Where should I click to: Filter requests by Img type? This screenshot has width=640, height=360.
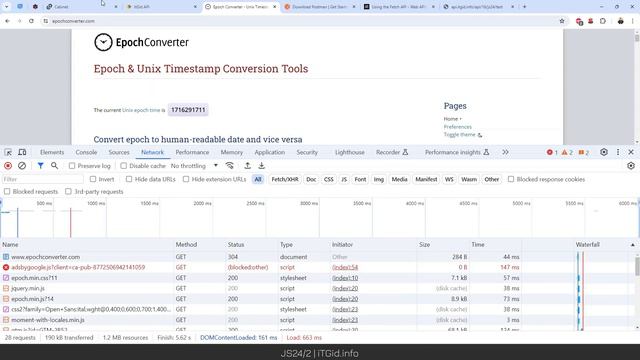click(379, 179)
